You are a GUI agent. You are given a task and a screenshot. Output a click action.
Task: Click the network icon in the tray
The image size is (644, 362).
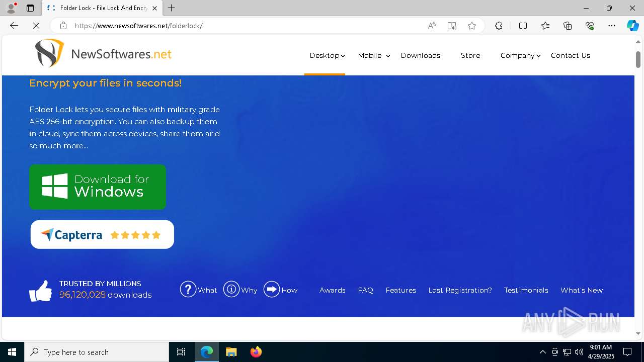(567, 352)
